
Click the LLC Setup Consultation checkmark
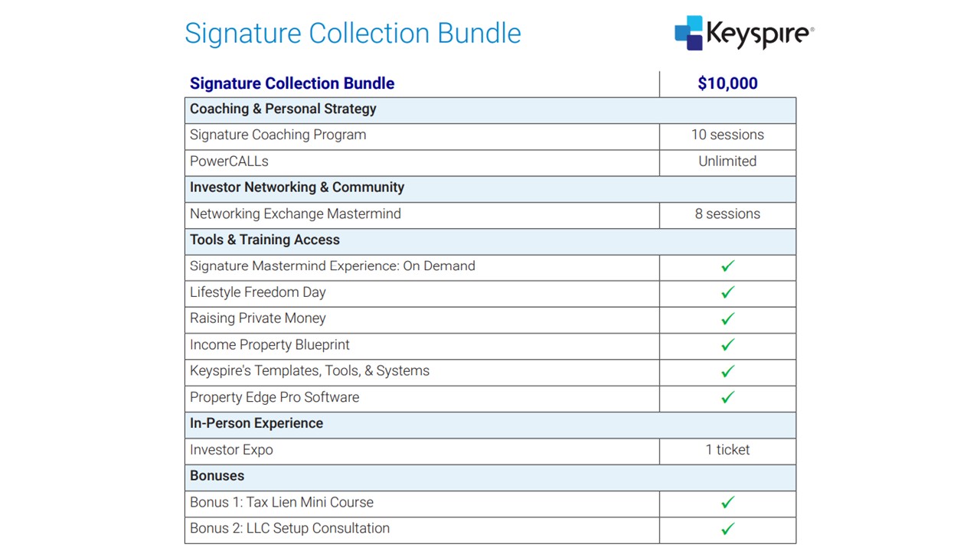[x=727, y=528]
